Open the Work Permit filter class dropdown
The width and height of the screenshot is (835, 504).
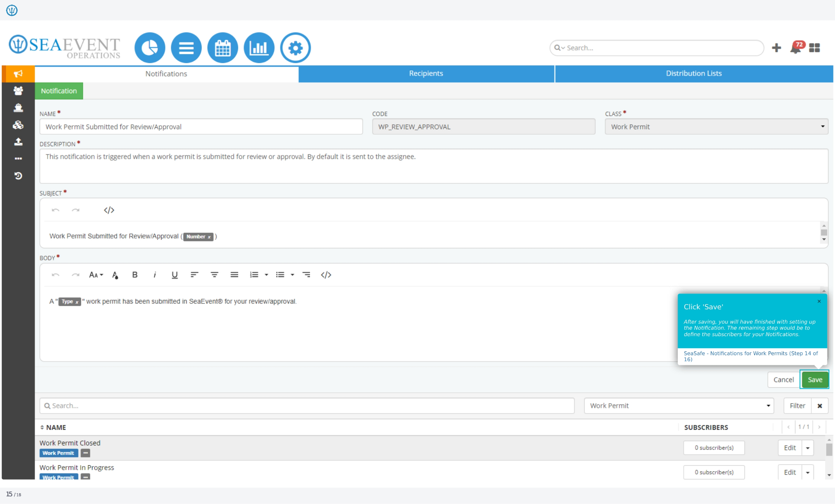click(679, 406)
